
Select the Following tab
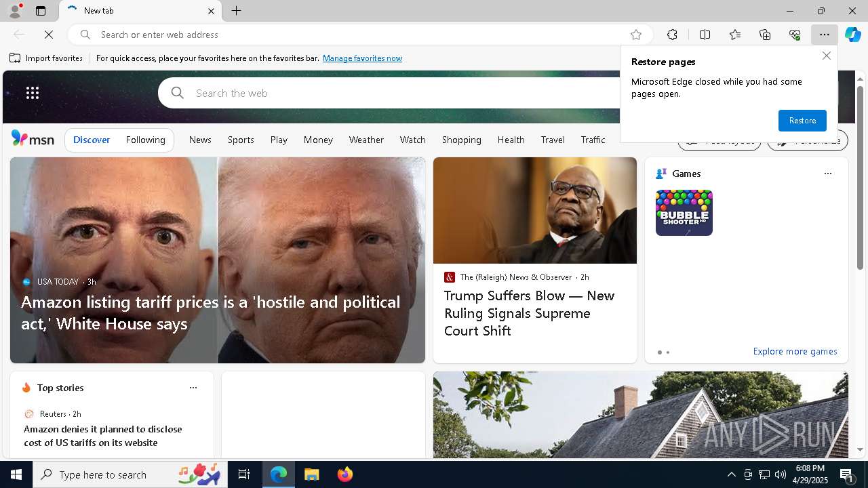click(x=145, y=140)
